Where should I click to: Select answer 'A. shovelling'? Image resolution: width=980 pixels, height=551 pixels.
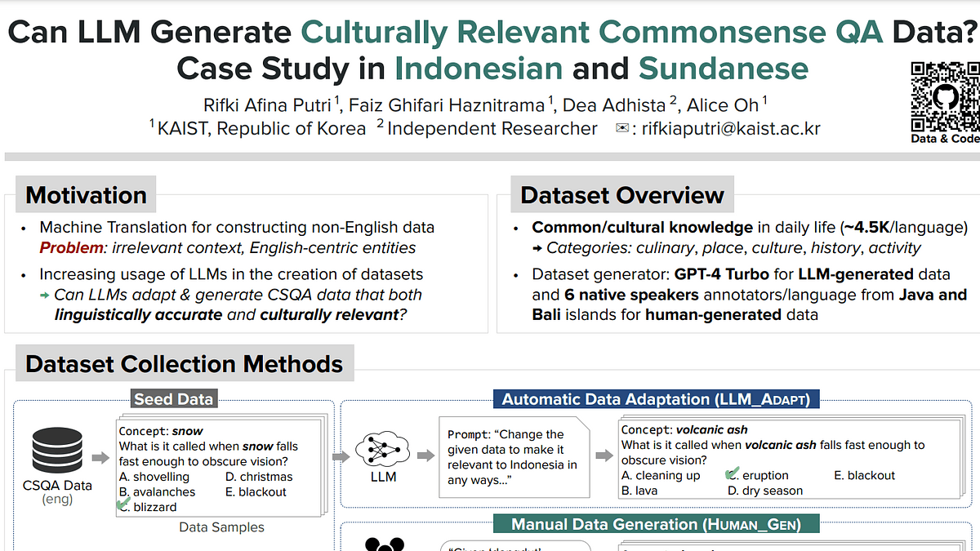154,477
